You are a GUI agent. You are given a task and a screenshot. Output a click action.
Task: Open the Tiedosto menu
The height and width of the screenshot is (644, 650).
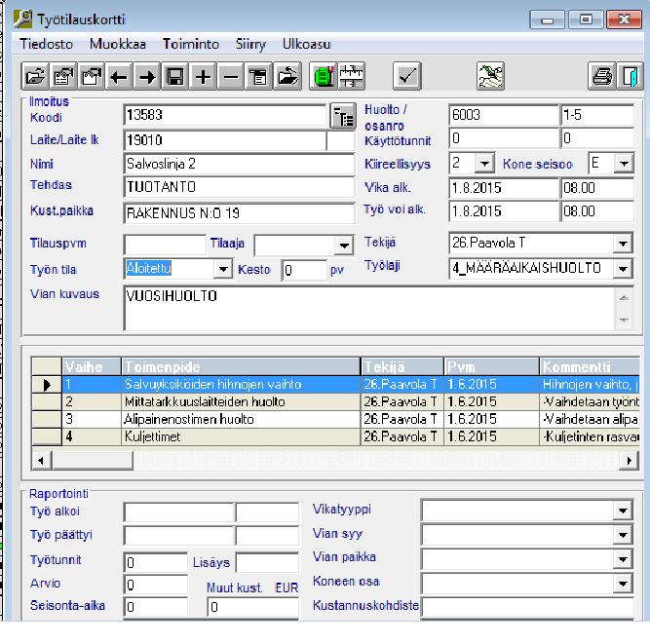pyautogui.click(x=47, y=44)
